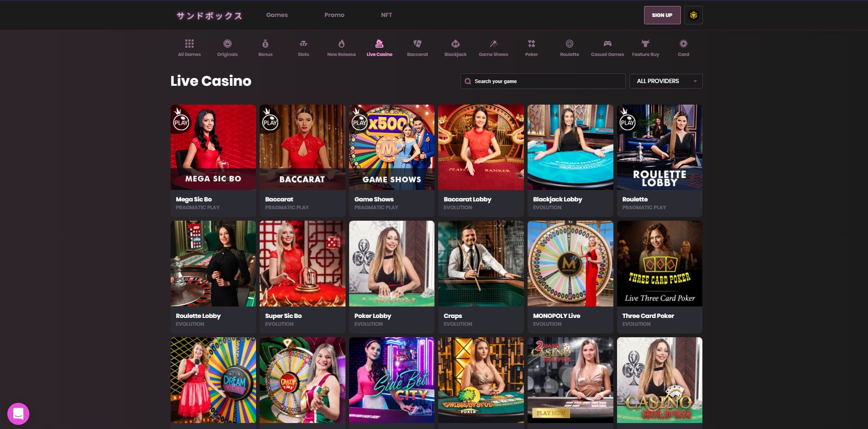Open the chat support bubble icon
The width and height of the screenshot is (868, 429).
(x=18, y=413)
